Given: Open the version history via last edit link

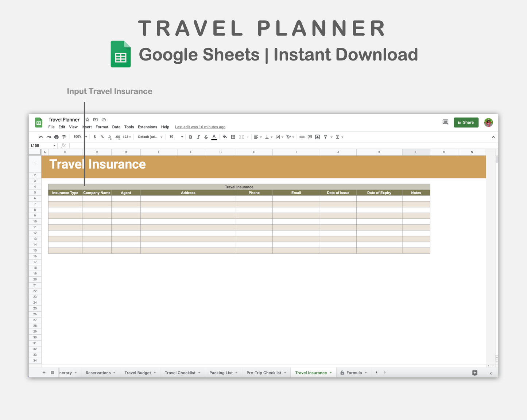Looking at the screenshot, I should coord(200,127).
